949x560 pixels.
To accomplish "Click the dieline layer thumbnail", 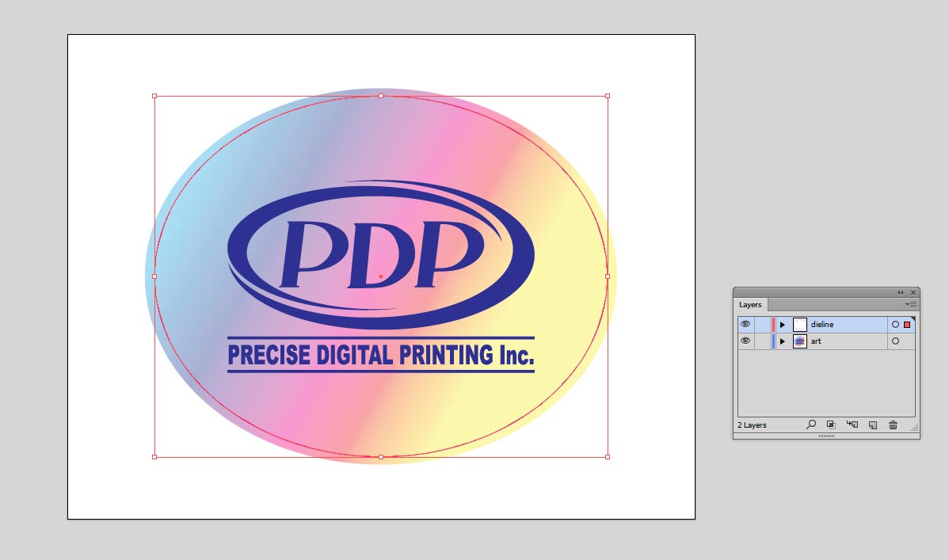I will point(799,325).
